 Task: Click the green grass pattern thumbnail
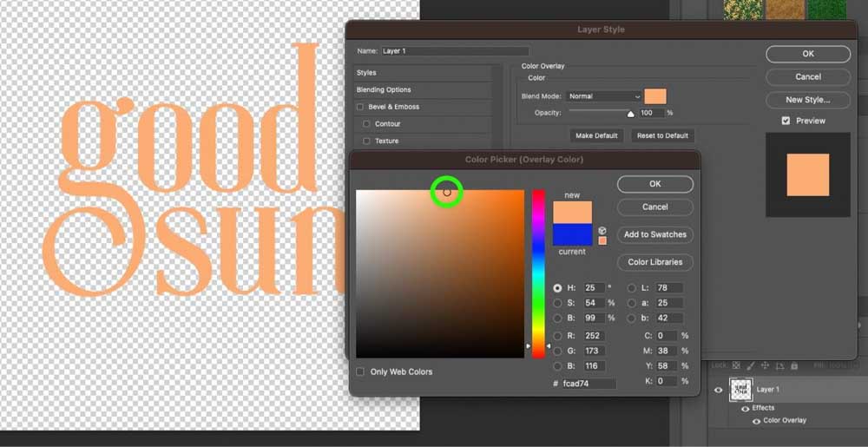tap(827, 10)
